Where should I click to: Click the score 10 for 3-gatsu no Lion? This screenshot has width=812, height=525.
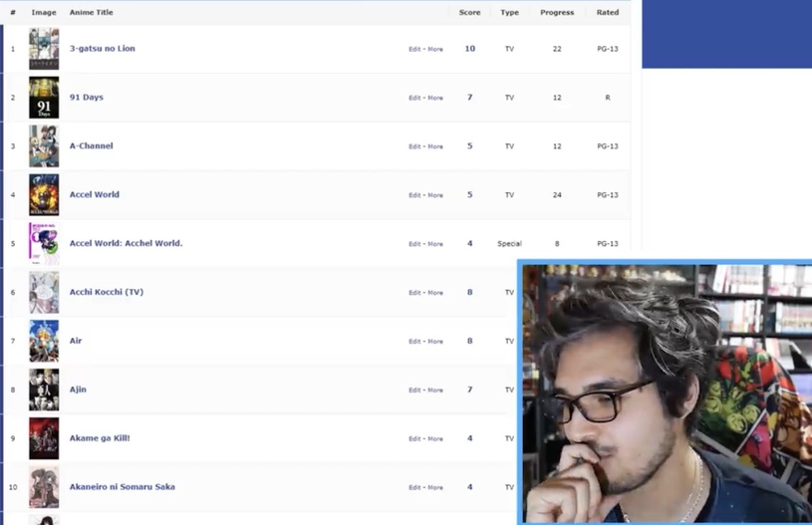click(469, 49)
